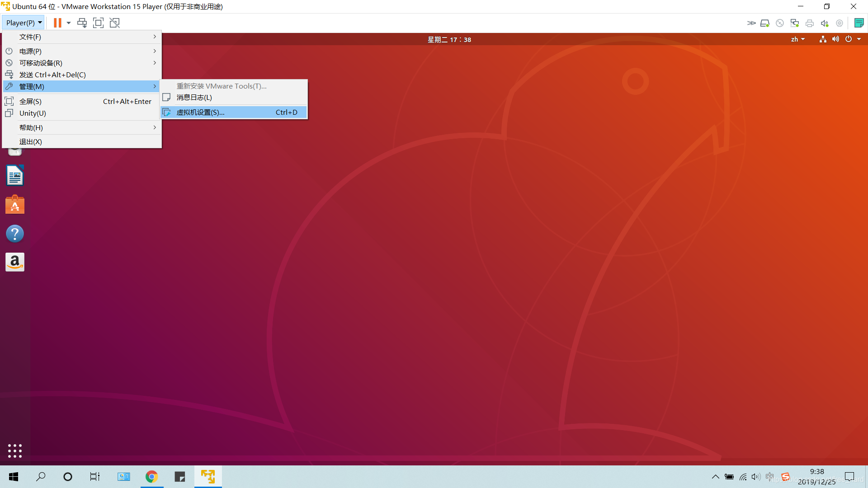This screenshot has height=488, width=868.
Task: Launch LibreOffice Writer from Ubuntu dock
Action: 15,175
